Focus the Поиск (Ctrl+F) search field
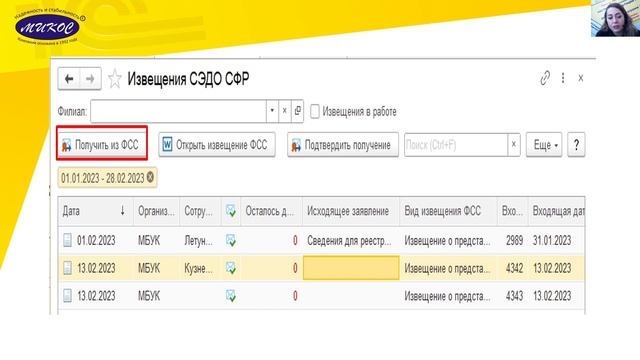 456,145
